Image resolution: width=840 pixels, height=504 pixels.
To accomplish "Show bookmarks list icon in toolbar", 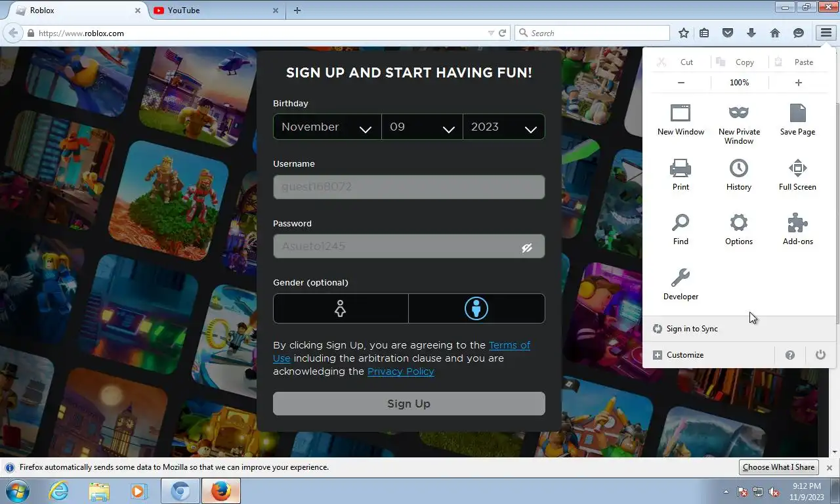I will 704,33.
